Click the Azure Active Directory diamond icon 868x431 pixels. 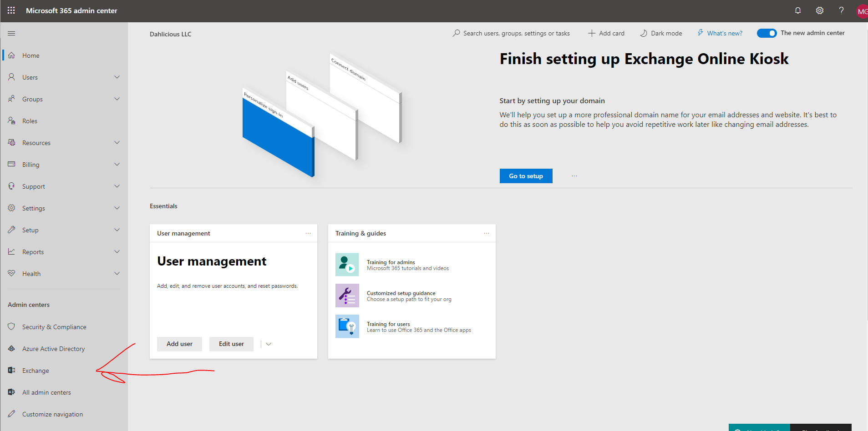click(x=11, y=348)
